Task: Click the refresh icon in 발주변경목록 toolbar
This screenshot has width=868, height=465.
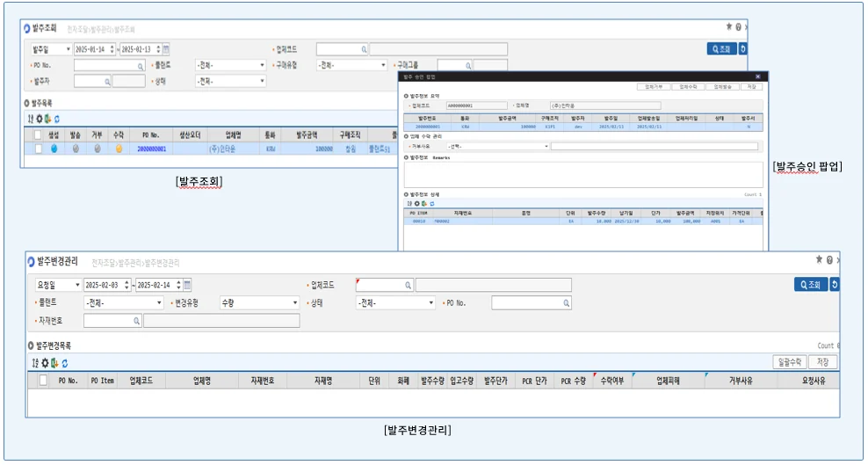Action: point(65,363)
